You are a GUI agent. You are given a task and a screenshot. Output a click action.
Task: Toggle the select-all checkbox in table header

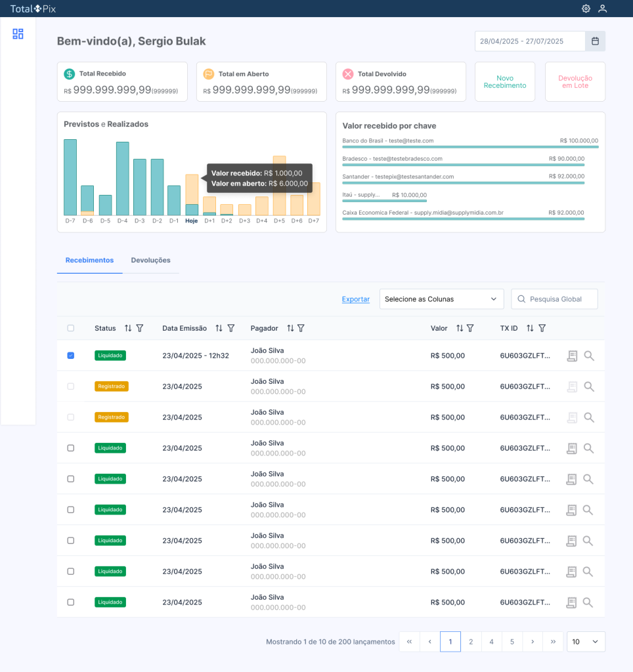(71, 328)
